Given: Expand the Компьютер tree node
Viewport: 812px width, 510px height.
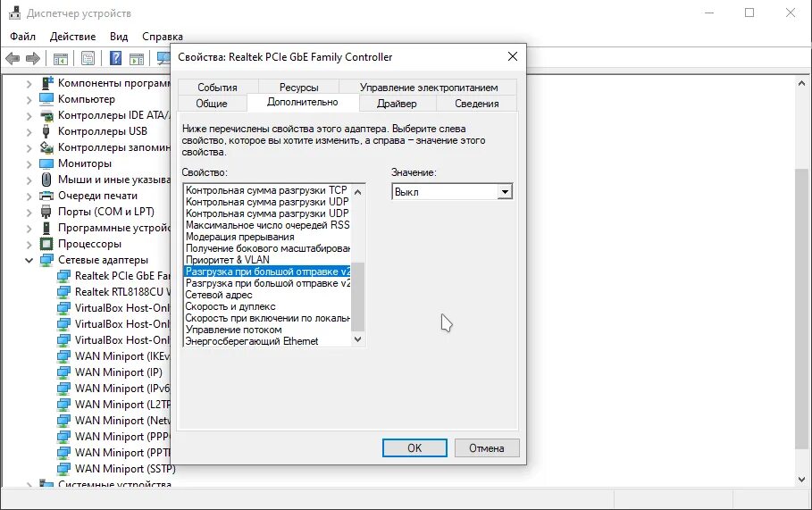Looking at the screenshot, I should coord(29,99).
